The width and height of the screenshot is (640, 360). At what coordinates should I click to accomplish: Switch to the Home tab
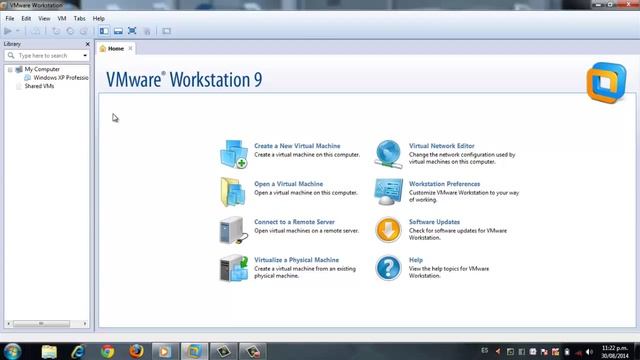click(116, 49)
